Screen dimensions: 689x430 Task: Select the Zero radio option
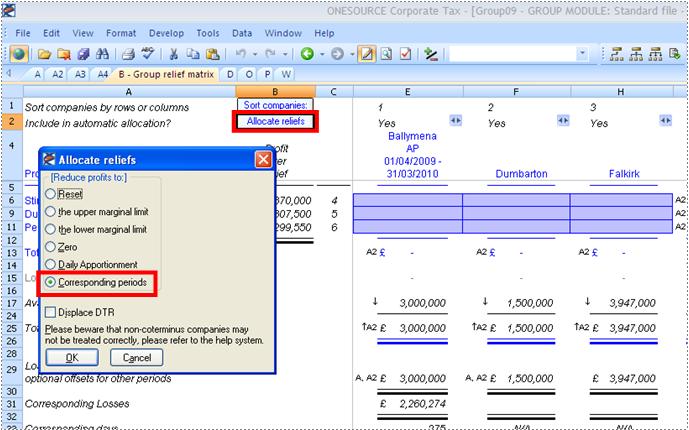click(x=50, y=248)
